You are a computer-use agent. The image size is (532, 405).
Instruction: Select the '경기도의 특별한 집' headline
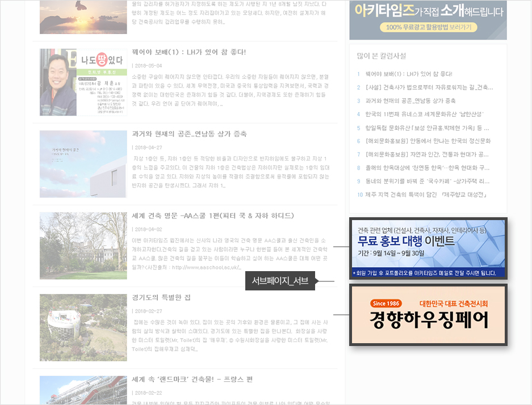[161, 297]
